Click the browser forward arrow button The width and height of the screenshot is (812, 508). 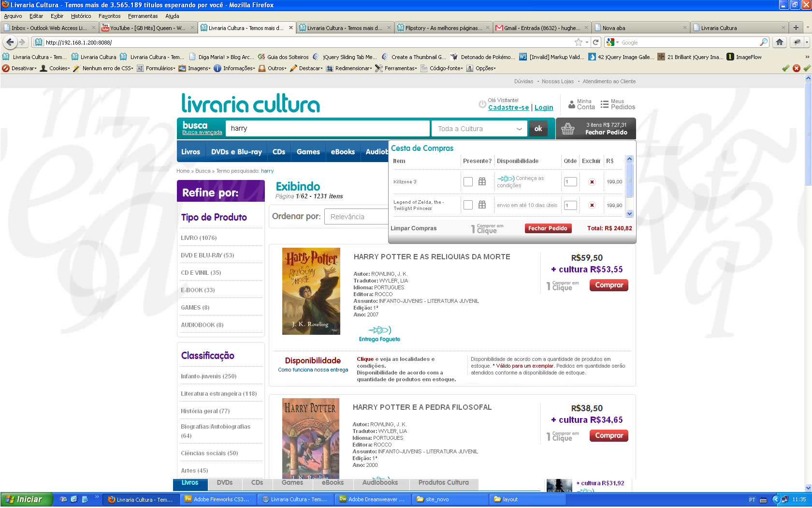[22, 42]
